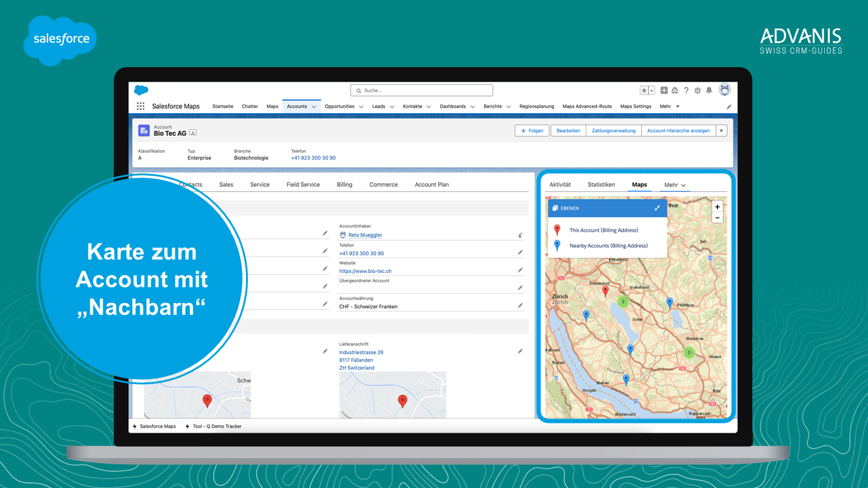This screenshot has width=868, height=488.
Task: Click into the Suche search field
Action: (422, 90)
